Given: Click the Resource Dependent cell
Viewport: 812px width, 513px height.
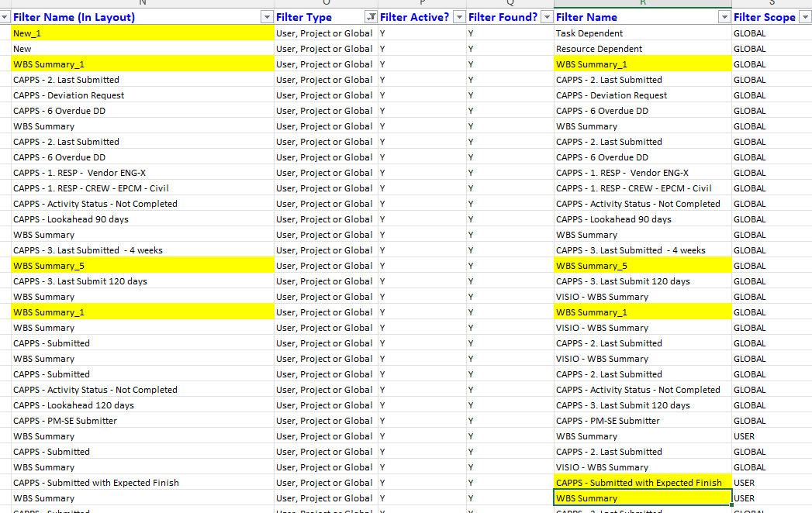Looking at the screenshot, I should click(642, 49).
